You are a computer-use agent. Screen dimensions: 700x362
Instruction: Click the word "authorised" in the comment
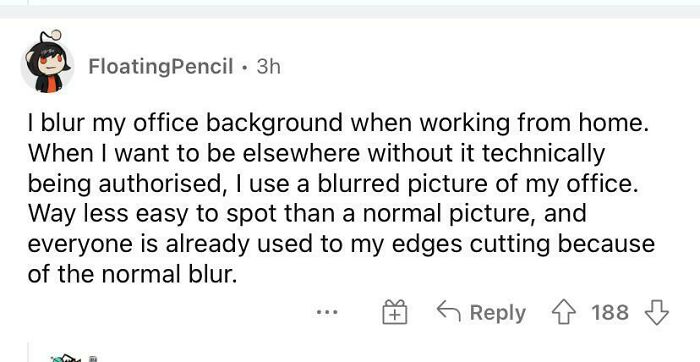click(x=160, y=183)
